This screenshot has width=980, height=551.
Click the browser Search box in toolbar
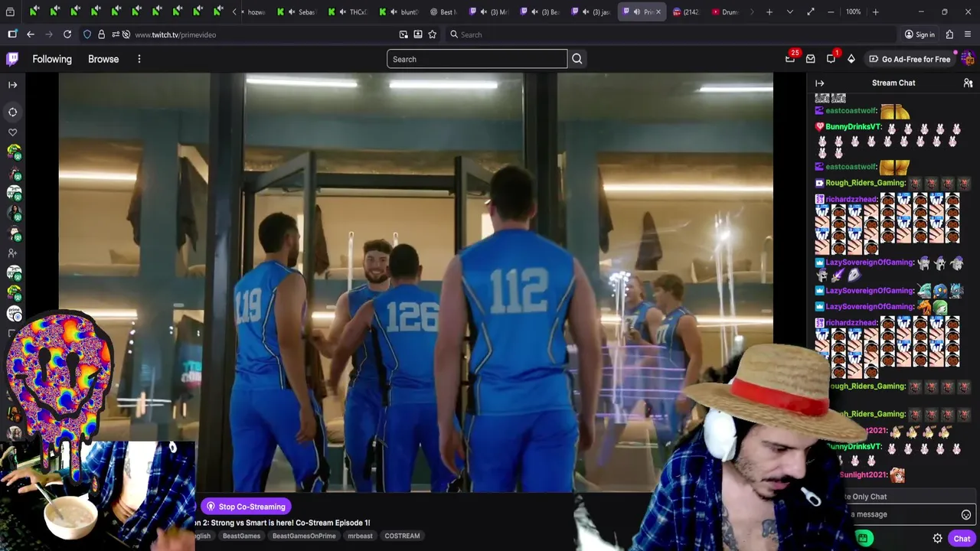point(670,34)
